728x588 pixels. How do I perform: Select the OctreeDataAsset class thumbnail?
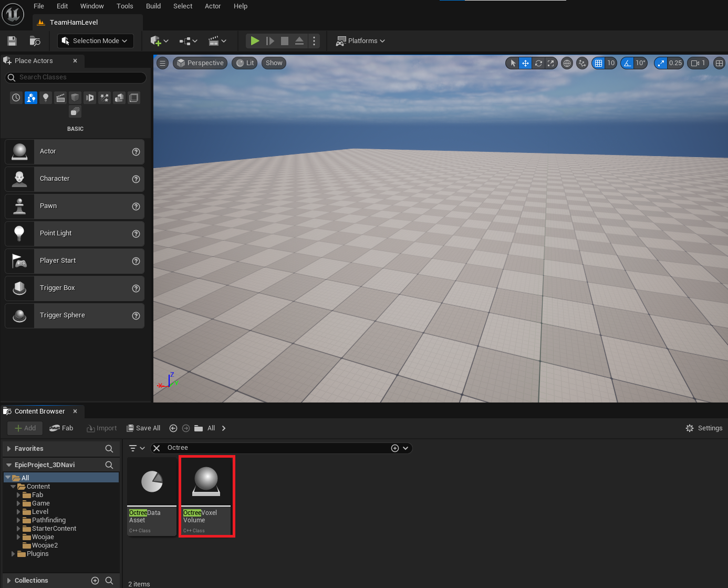[x=152, y=497]
